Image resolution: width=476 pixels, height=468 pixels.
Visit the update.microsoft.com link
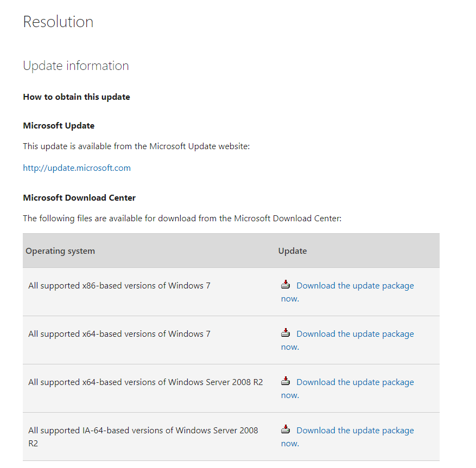(77, 168)
